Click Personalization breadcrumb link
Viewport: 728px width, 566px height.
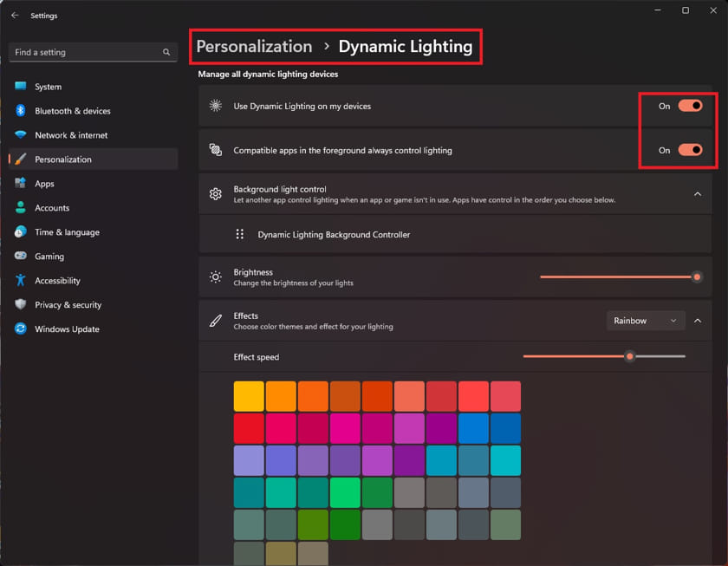tap(254, 47)
